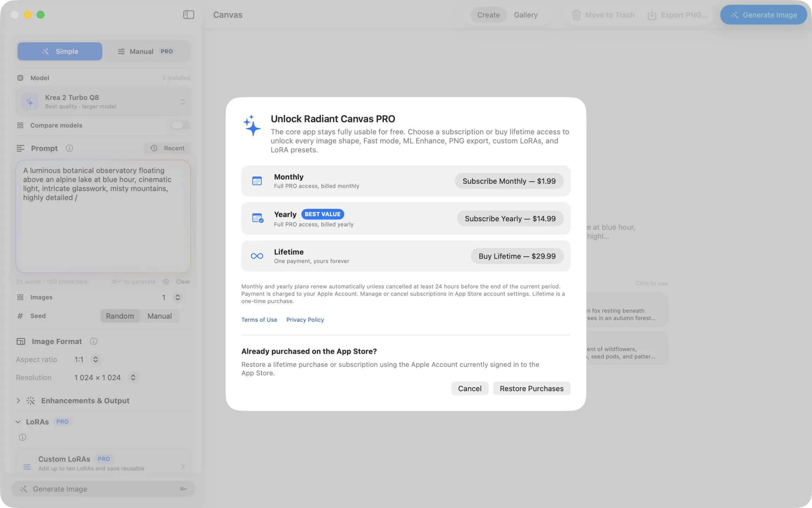The image size is (812, 508).
Task: Click the Export PNG icon
Action: click(652, 15)
